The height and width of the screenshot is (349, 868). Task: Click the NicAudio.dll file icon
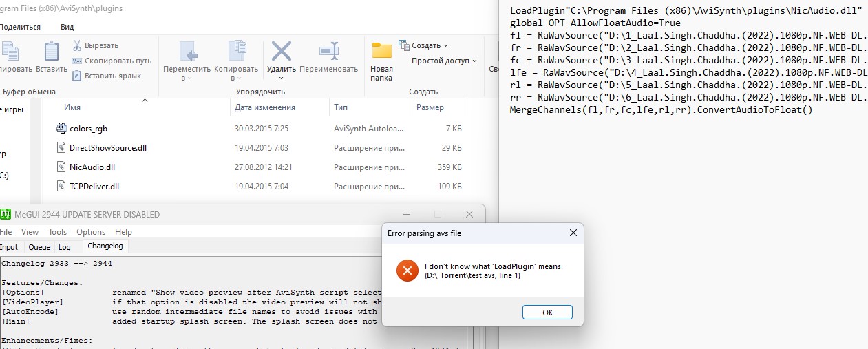click(x=62, y=167)
